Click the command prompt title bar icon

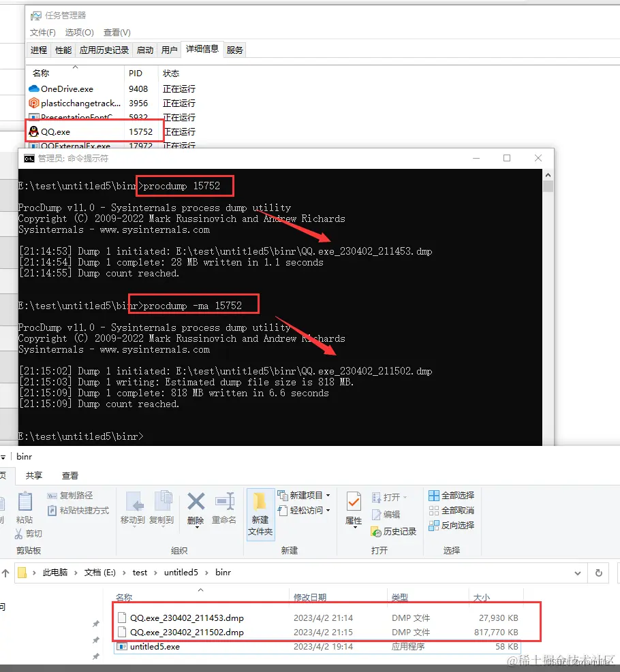click(x=29, y=159)
